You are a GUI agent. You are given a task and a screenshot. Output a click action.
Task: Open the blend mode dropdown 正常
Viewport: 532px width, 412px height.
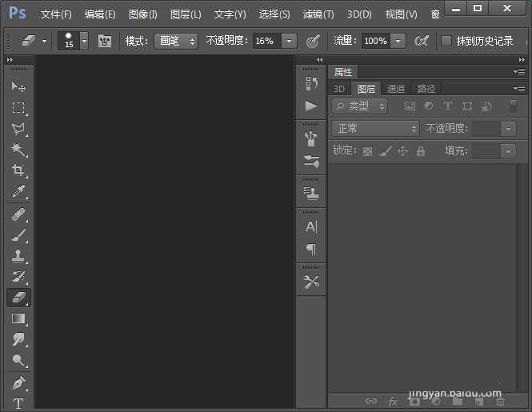tap(375, 128)
